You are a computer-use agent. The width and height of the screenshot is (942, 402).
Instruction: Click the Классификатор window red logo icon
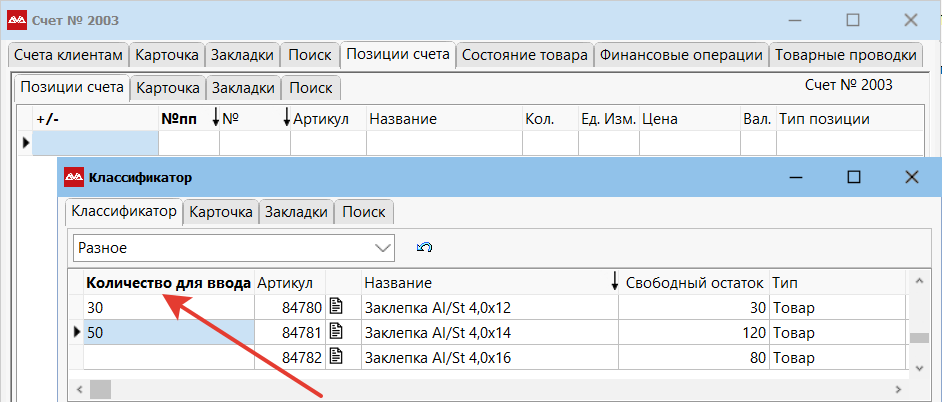(73, 177)
